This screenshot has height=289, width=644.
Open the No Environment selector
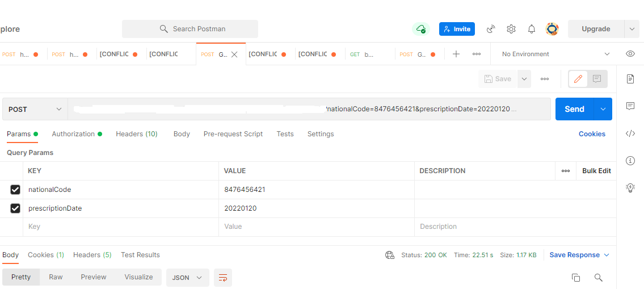(x=555, y=54)
